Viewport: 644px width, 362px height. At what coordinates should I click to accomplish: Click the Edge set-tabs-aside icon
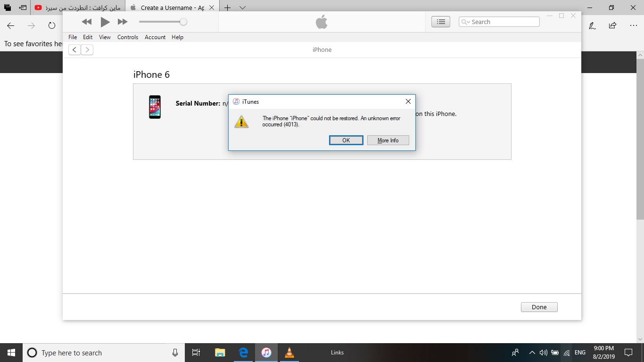23,8
